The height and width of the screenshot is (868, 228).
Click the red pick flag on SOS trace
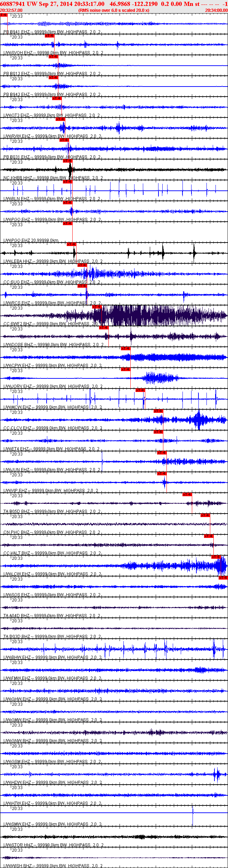click(x=223, y=578)
